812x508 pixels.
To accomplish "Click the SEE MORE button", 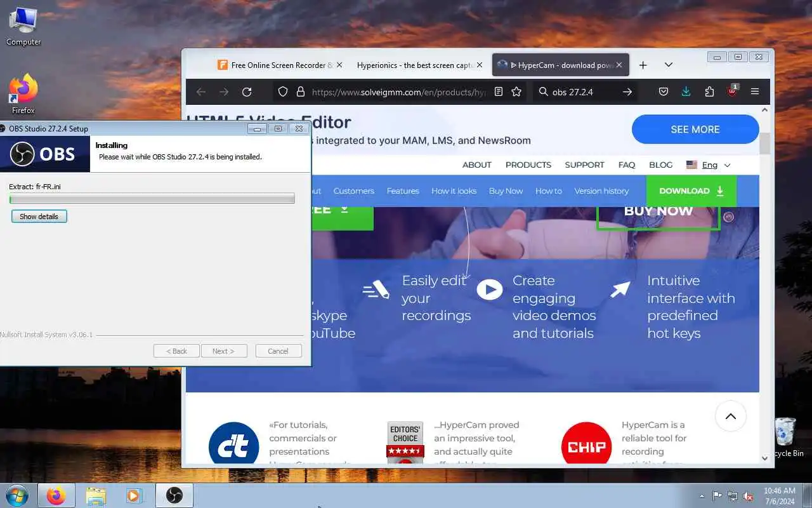I will click(x=695, y=129).
